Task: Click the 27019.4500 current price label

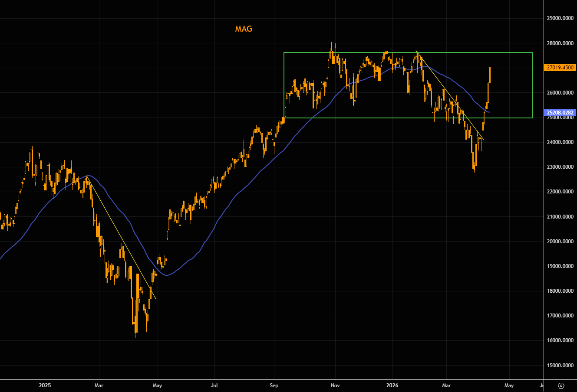Action: click(560, 68)
